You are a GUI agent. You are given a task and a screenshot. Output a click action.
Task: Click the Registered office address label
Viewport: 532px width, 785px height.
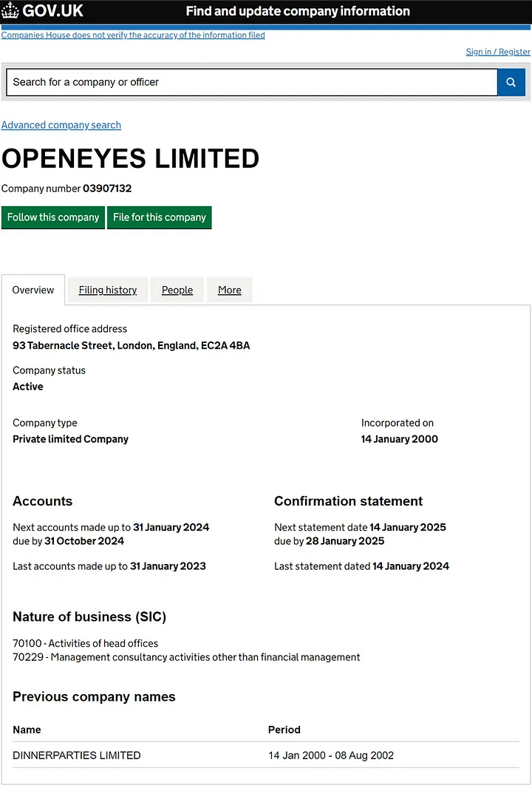click(x=69, y=329)
